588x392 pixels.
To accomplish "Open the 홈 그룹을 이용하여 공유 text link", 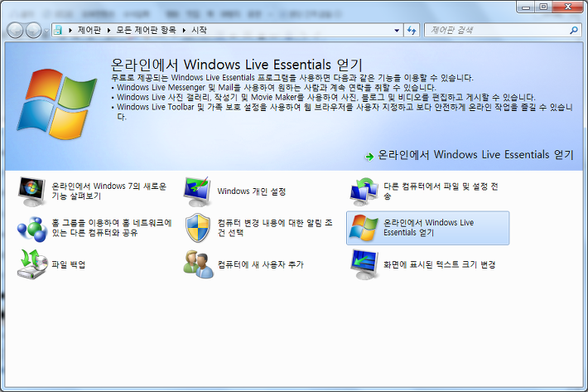I will pos(111,228).
